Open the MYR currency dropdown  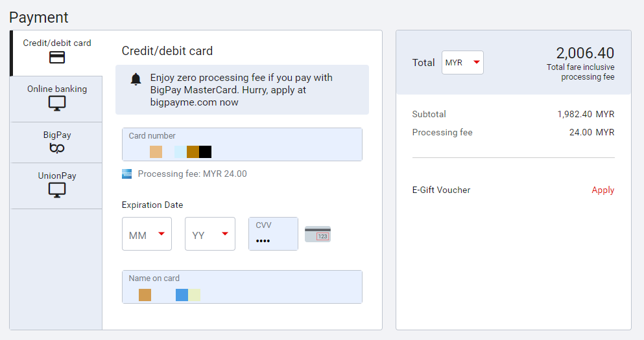click(462, 63)
